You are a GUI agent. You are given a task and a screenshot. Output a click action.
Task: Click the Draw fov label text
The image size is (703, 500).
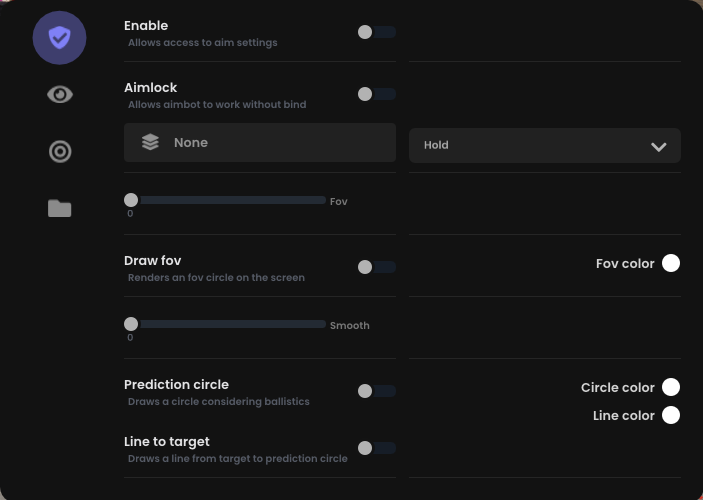tap(152, 261)
